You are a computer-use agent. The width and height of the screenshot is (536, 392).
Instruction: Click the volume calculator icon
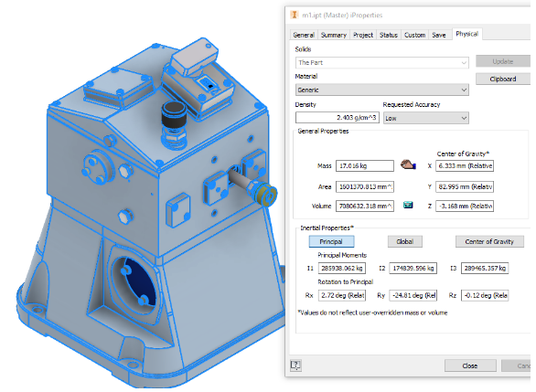[x=408, y=206]
